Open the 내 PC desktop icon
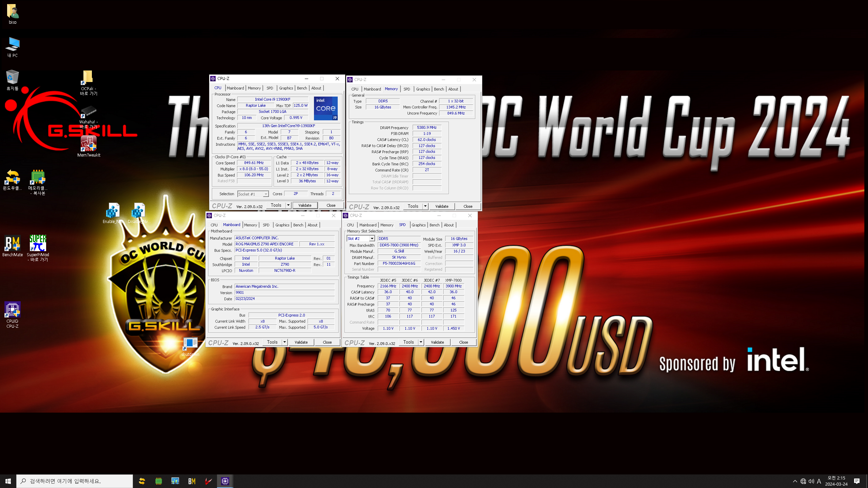 (13, 47)
